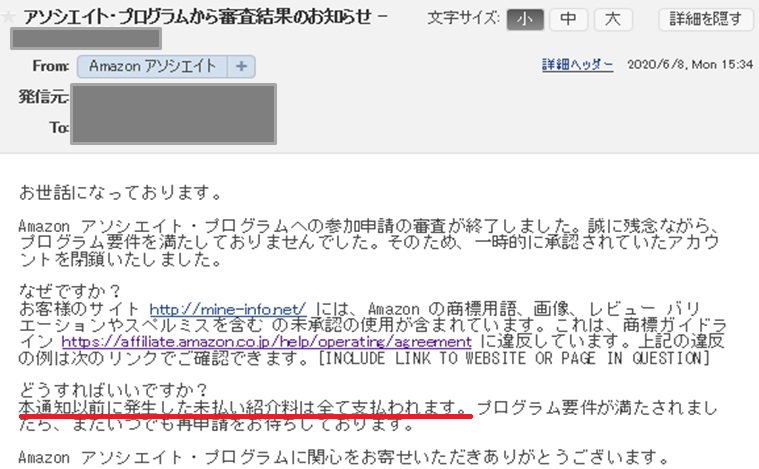Click the email subject アソシエイト・プログラムから審査結果のお知らせ
The width and height of the screenshot is (759, 469).
(197, 17)
